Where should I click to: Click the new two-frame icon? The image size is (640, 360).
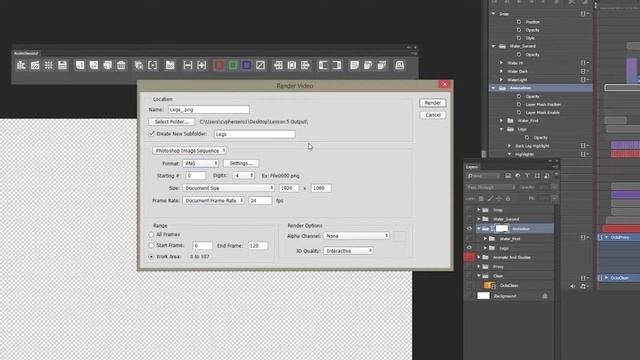coord(94,65)
